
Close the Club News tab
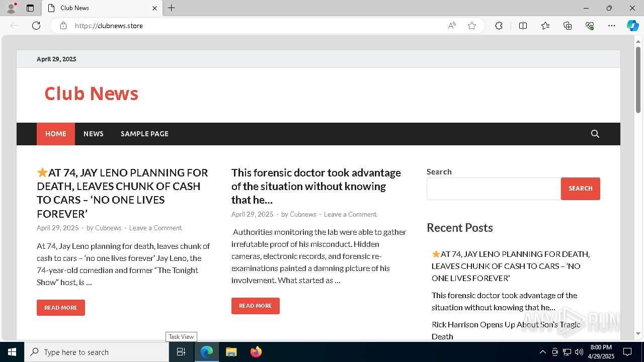click(x=154, y=8)
